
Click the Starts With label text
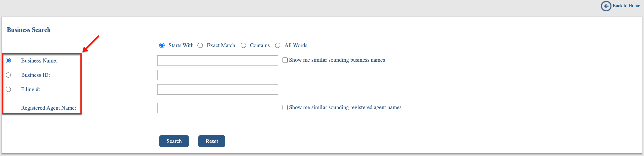[x=181, y=45]
